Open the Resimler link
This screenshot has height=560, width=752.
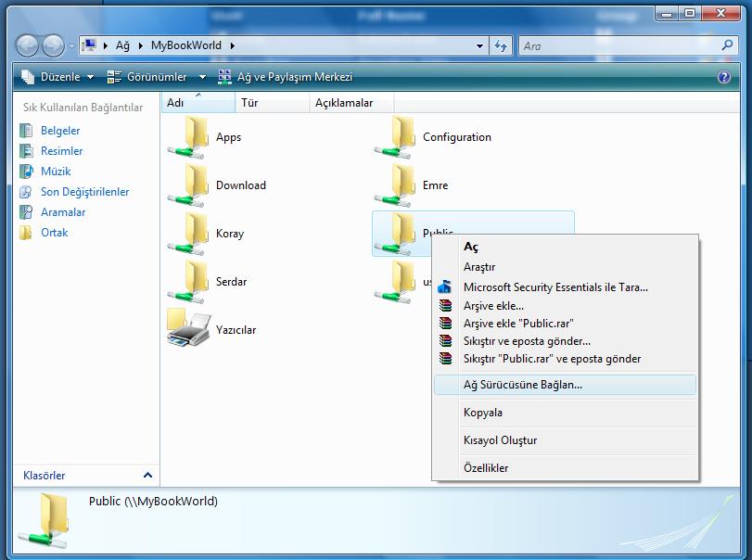tap(62, 151)
